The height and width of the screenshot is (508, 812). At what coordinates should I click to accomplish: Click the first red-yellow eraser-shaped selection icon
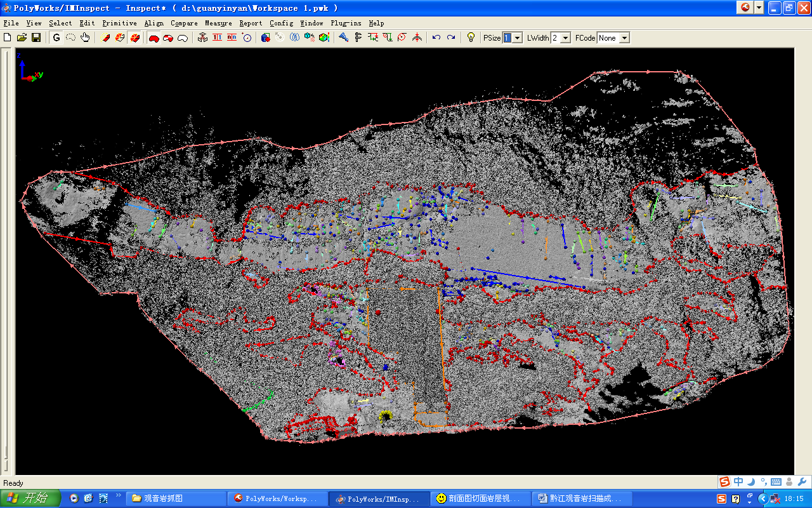pos(105,38)
